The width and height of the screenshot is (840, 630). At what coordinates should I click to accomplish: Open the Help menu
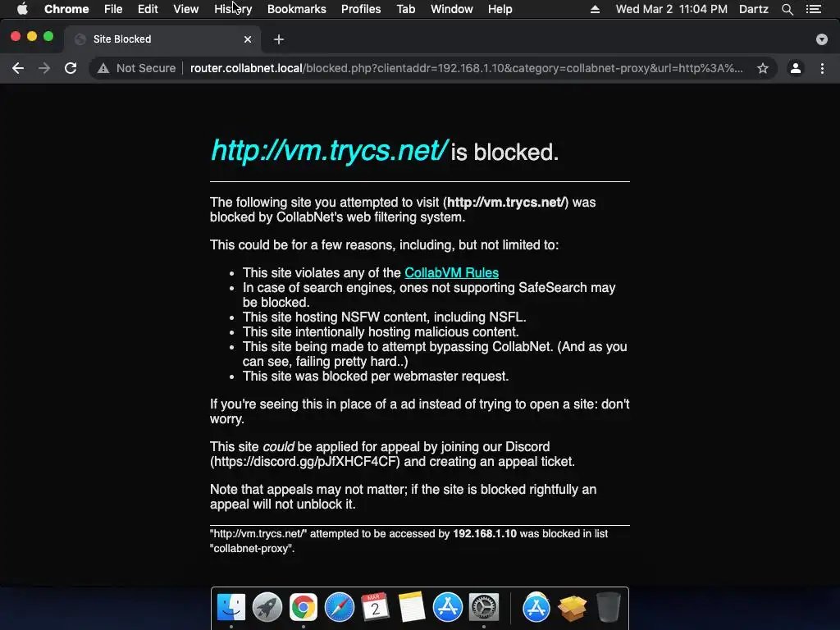point(500,9)
